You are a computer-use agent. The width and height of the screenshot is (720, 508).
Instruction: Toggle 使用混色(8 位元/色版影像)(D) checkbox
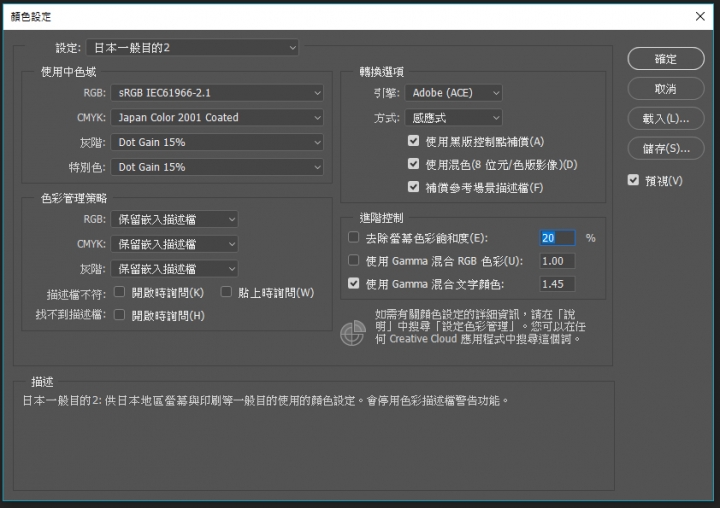tap(413, 164)
